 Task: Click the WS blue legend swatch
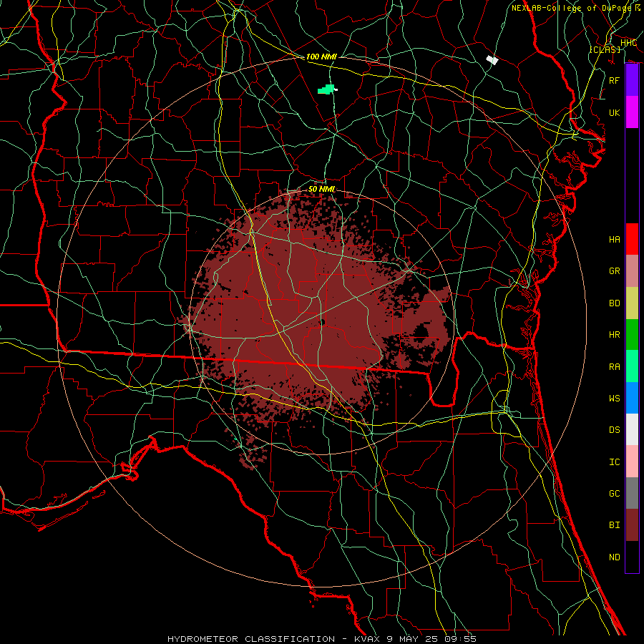coord(632,398)
